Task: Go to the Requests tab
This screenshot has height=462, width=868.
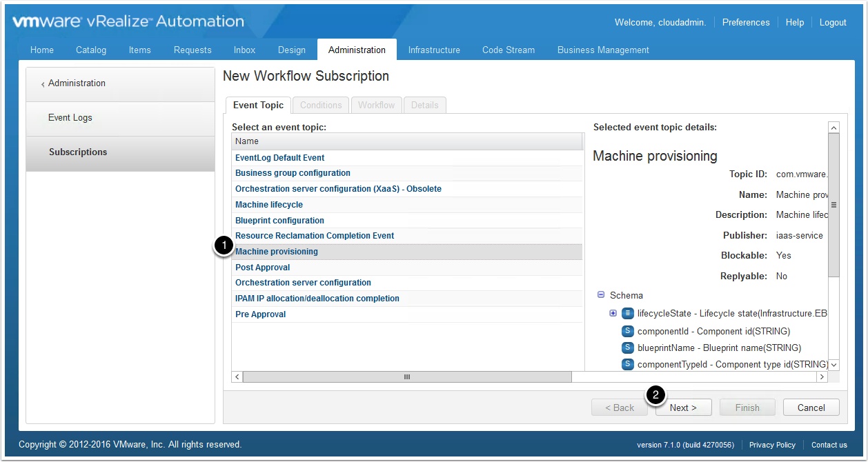Action: point(193,50)
